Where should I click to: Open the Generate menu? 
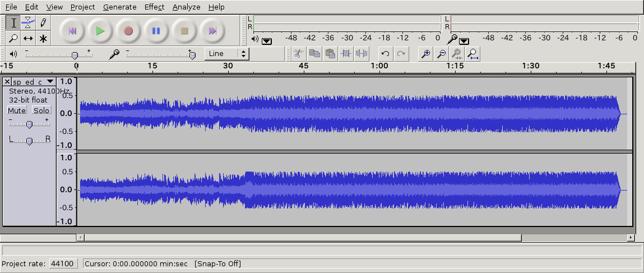tap(119, 7)
